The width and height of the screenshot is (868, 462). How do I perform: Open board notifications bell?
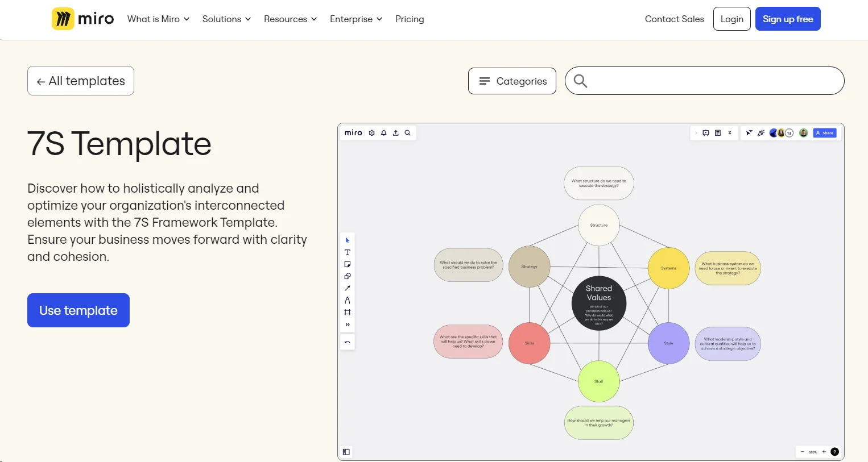383,132
